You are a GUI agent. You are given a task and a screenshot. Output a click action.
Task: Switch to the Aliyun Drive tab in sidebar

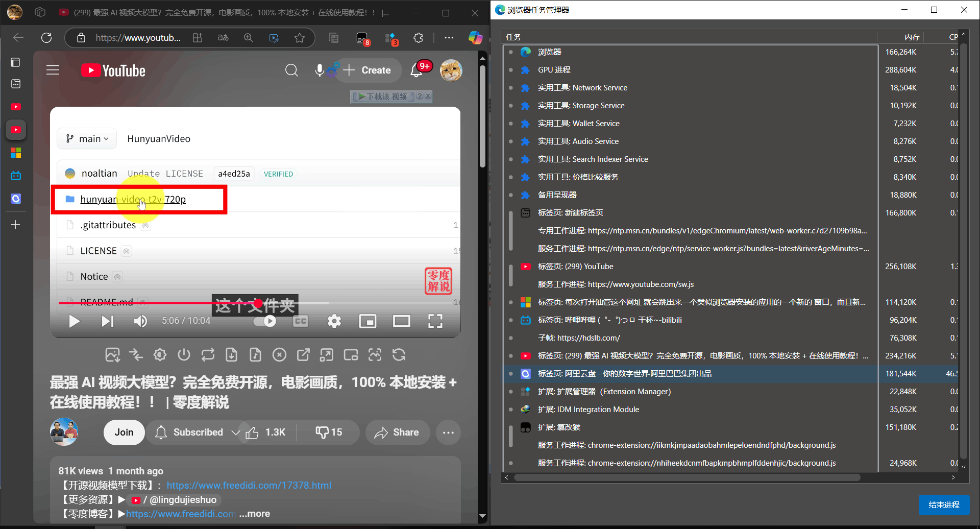(x=16, y=199)
